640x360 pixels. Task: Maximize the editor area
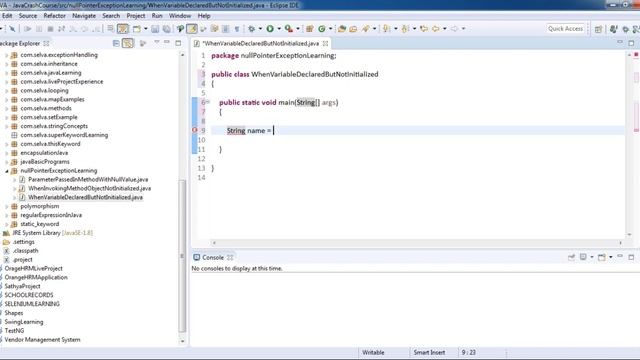point(631,43)
